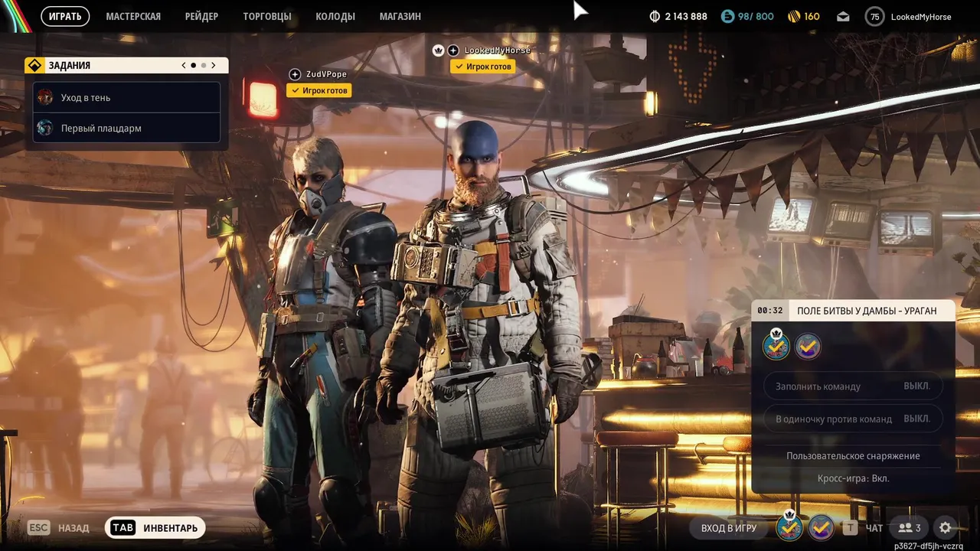
Task: Click leader's ready badge in match panel
Action: click(776, 346)
